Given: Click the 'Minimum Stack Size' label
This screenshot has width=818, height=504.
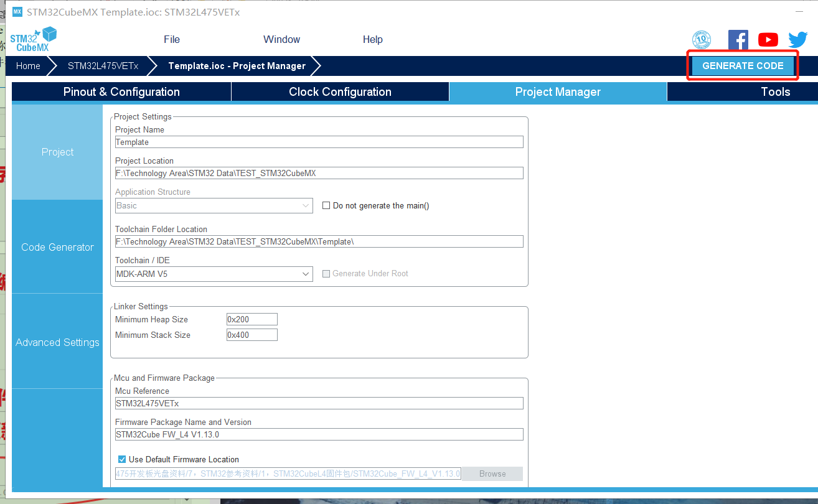Looking at the screenshot, I should coord(153,335).
